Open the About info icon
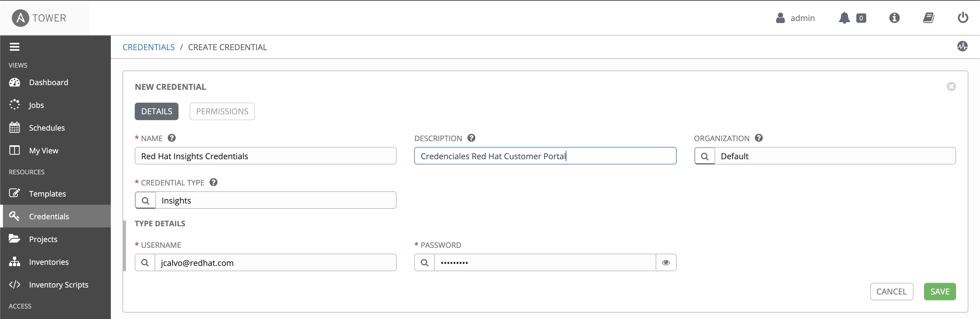The width and height of the screenshot is (980, 319). click(x=895, y=18)
